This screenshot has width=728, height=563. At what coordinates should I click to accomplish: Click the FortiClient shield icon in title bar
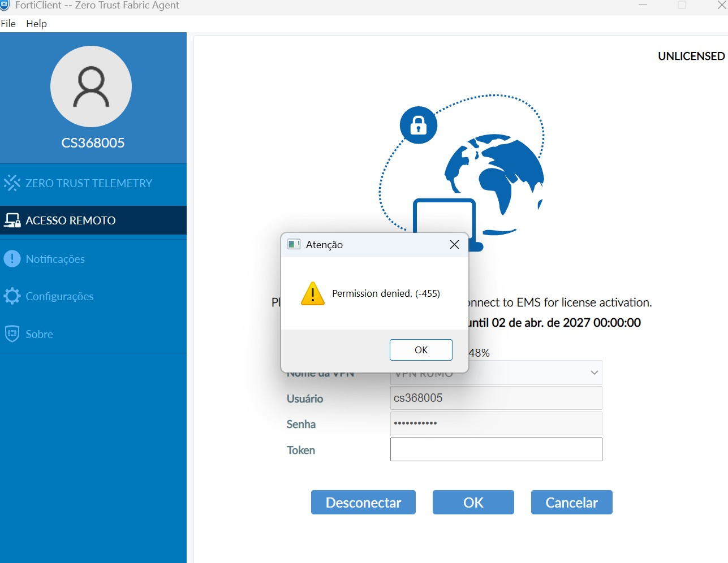click(x=5, y=5)
